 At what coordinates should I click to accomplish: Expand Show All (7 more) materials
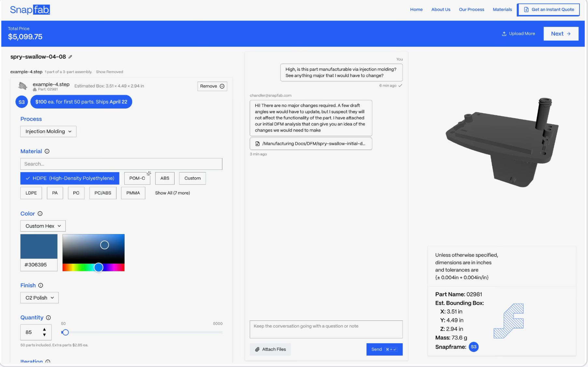[173, 193]
